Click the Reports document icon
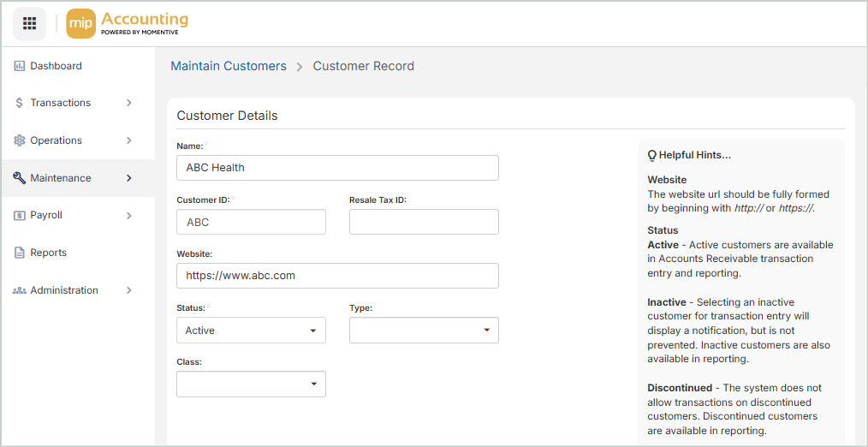This screenshot has height=447, width=868. pos(20,253)
